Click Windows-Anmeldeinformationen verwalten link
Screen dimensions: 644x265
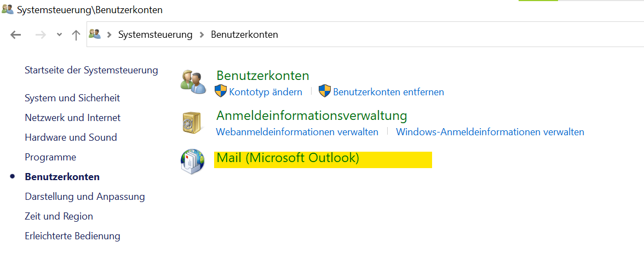click(x=490, y=132)
